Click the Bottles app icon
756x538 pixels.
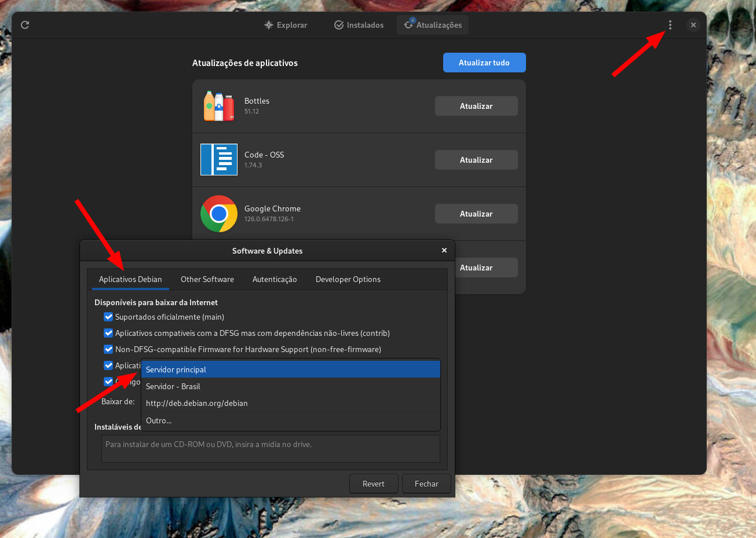219,106
